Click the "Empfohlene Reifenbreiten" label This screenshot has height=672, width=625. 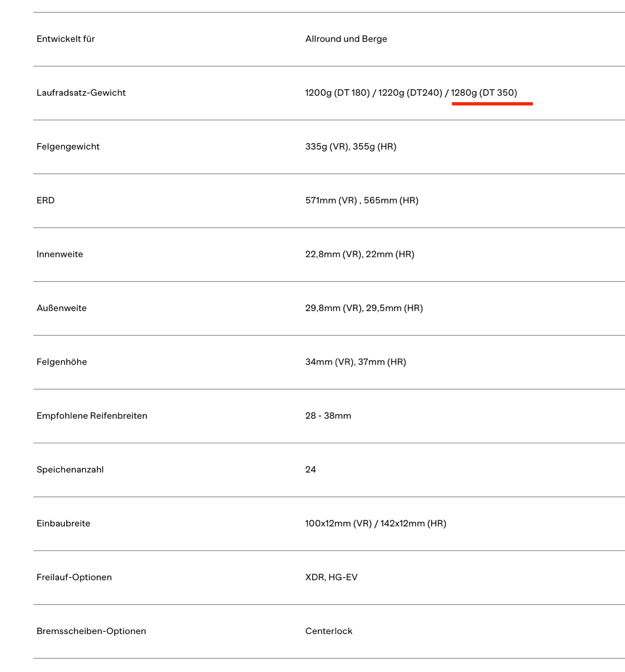point(92,415)
